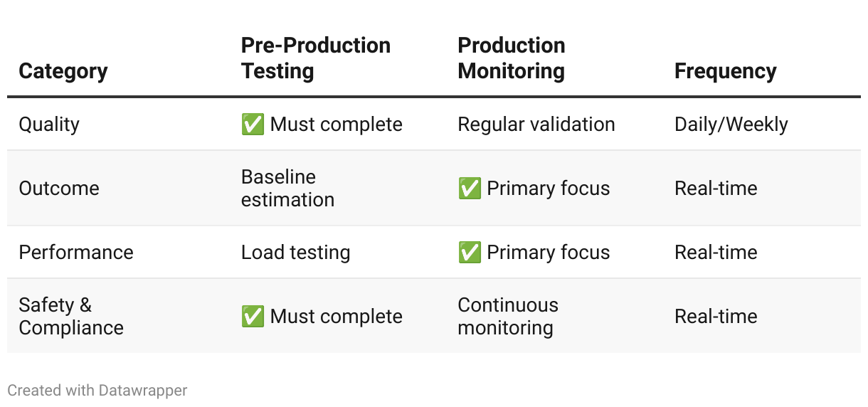The width and height of the screenshot is (868, 407).
Task: Click the Category column header
Action: pyautogui.click(x=63, y=71)
